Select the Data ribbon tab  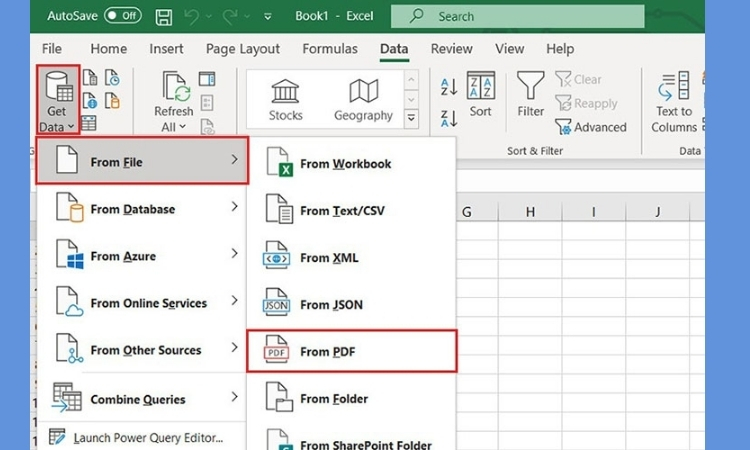(394, 49)
